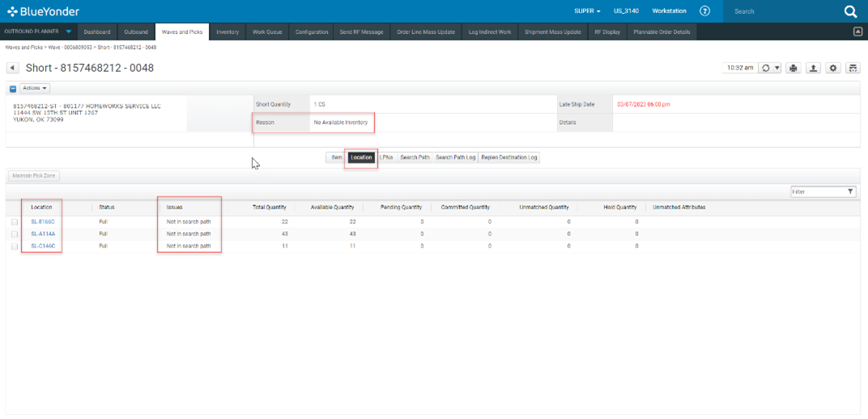Tick the checkbox for row SL-A114A
This screenshot has width=868, height=419.
[x=15, y=234]
